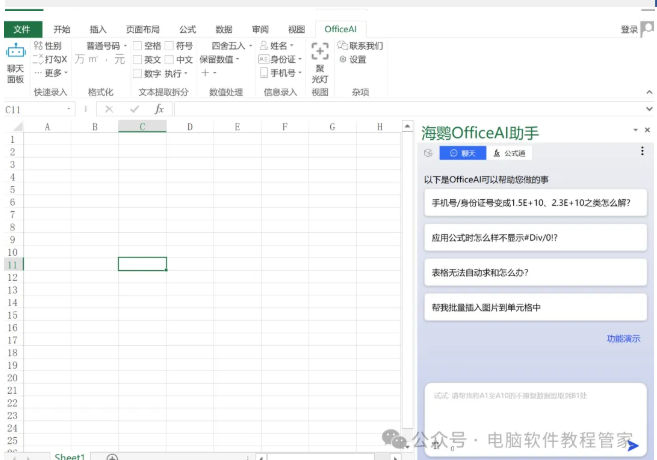Apply the 元 currency format

[x=120, y=59]
